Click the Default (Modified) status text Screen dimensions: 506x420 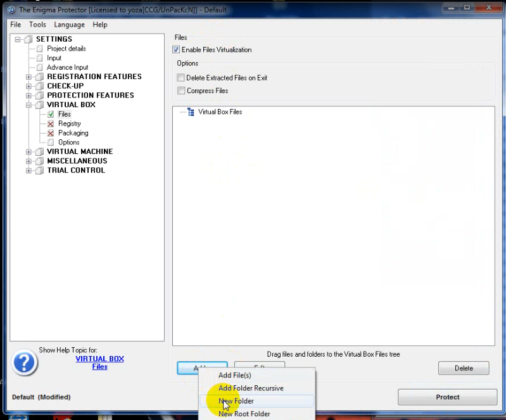tap(41, 397)
